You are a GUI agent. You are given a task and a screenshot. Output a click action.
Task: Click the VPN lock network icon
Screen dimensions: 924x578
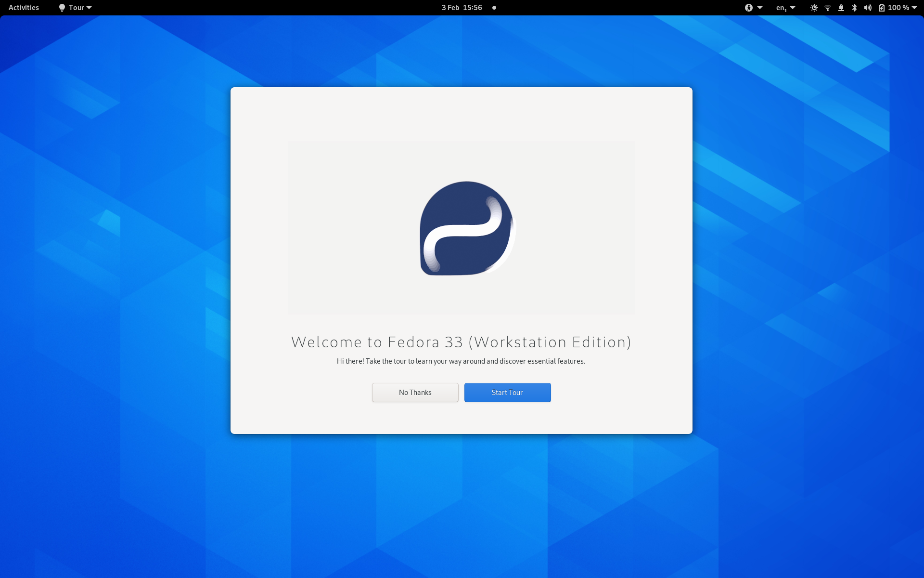point(841,8)
